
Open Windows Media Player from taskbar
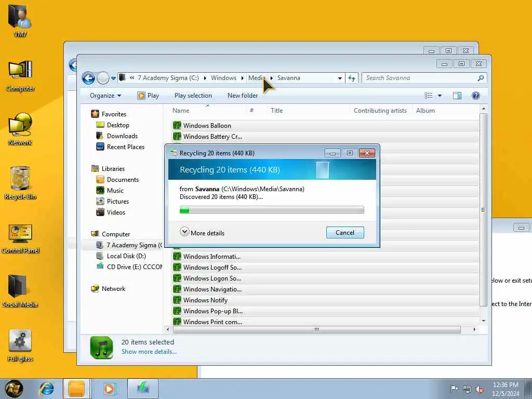pos(109,389)
